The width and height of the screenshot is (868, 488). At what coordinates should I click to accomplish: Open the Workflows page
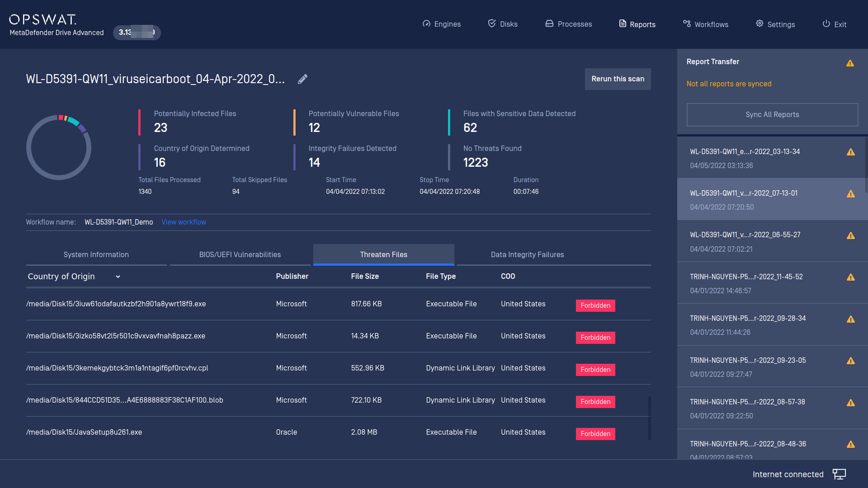(x=706, y=24)
